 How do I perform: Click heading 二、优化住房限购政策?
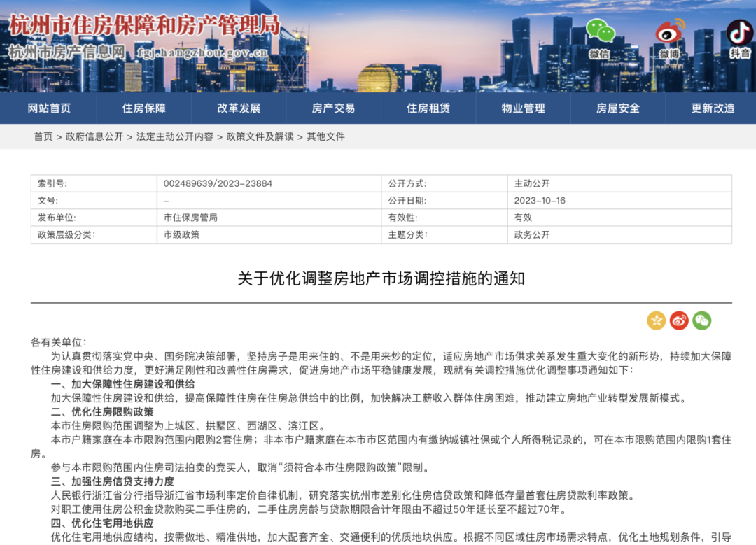coord(102,412)
